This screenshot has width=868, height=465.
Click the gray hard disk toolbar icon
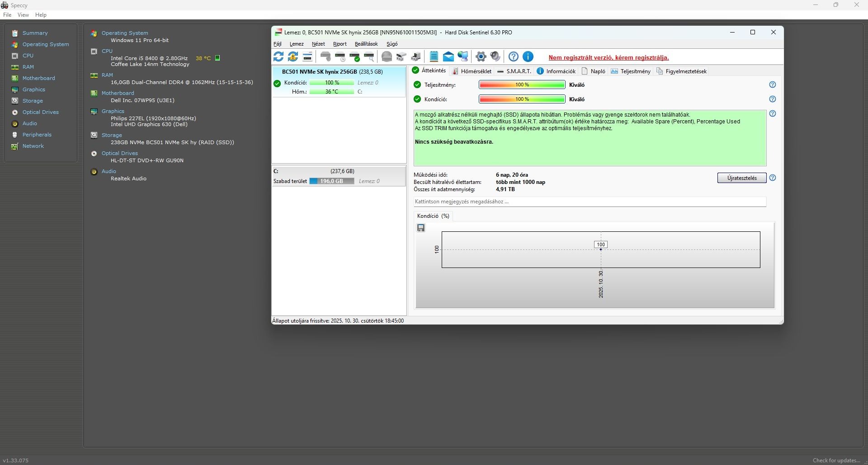[x=325, y=56]
